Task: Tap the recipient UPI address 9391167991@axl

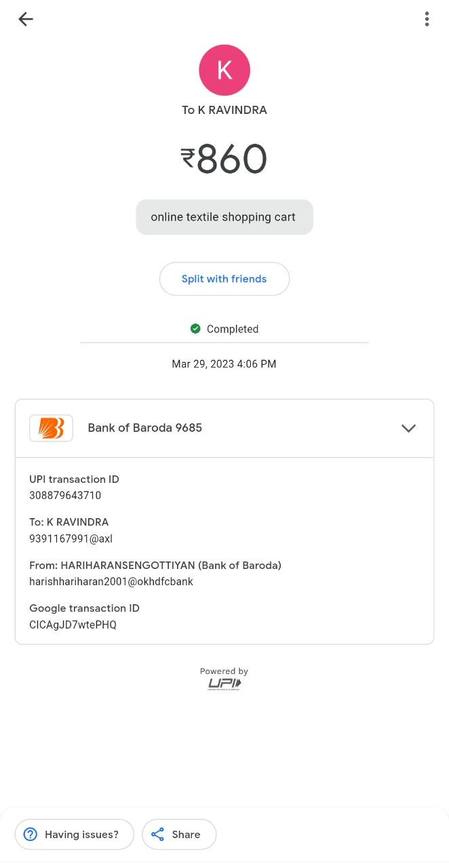Action: tap(71, 539)
